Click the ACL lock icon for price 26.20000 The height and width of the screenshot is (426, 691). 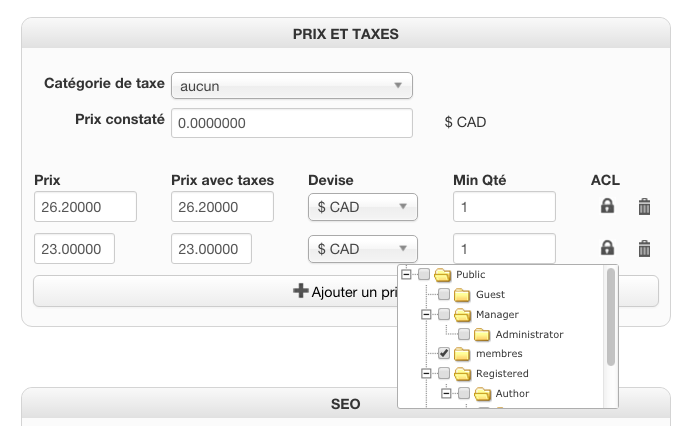tap(607, 207)
